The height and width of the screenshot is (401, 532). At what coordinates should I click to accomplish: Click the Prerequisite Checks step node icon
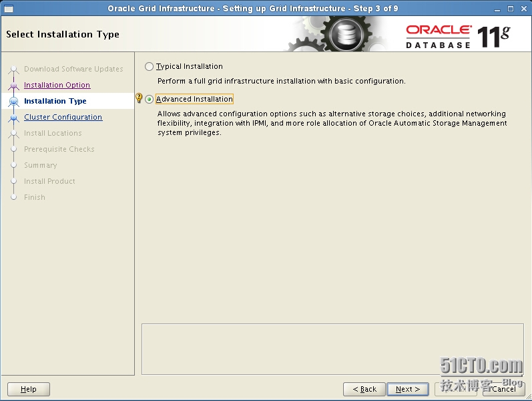click(13, 149)
